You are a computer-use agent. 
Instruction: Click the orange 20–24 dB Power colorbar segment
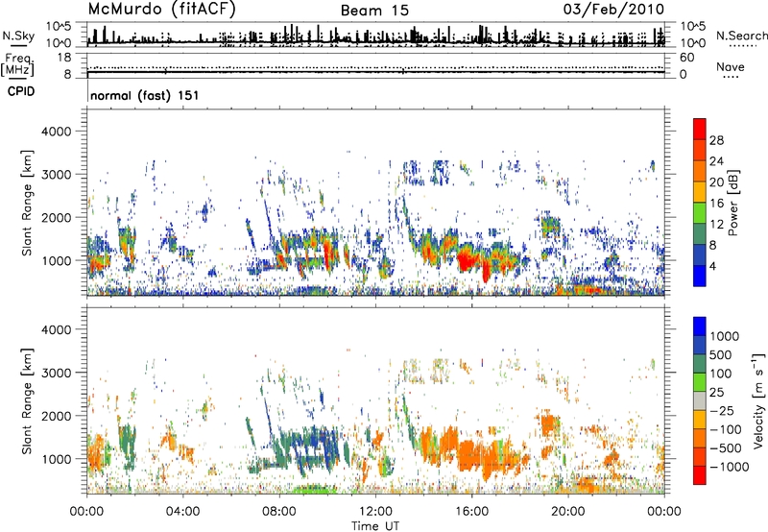pyautogui.click(x=700, y=171)
